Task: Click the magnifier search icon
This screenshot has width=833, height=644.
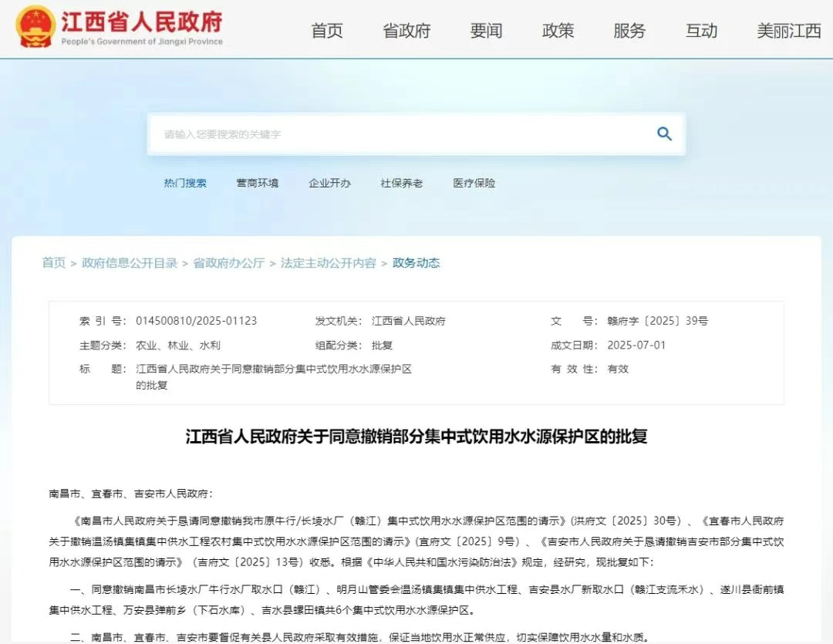Action: coord(664,134)
